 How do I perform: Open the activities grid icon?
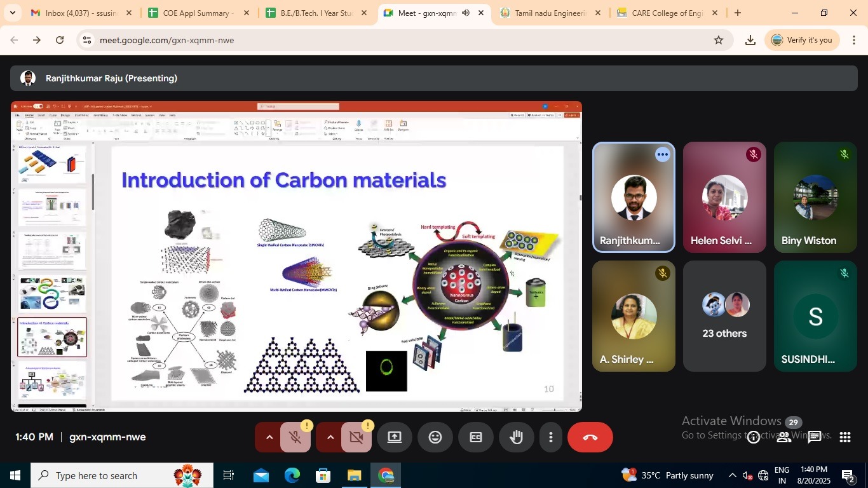pos(845,437)
